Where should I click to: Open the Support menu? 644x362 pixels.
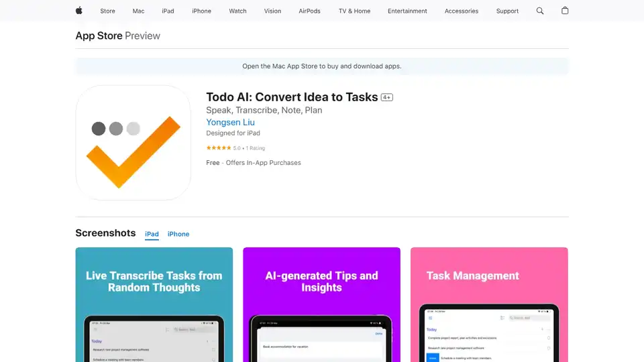click(507, 11)
